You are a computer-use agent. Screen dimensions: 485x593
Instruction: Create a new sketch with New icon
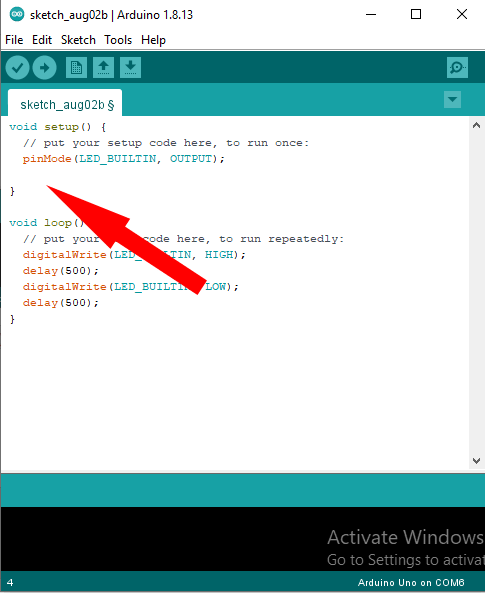pyautogui.click(x=76, y=68)
